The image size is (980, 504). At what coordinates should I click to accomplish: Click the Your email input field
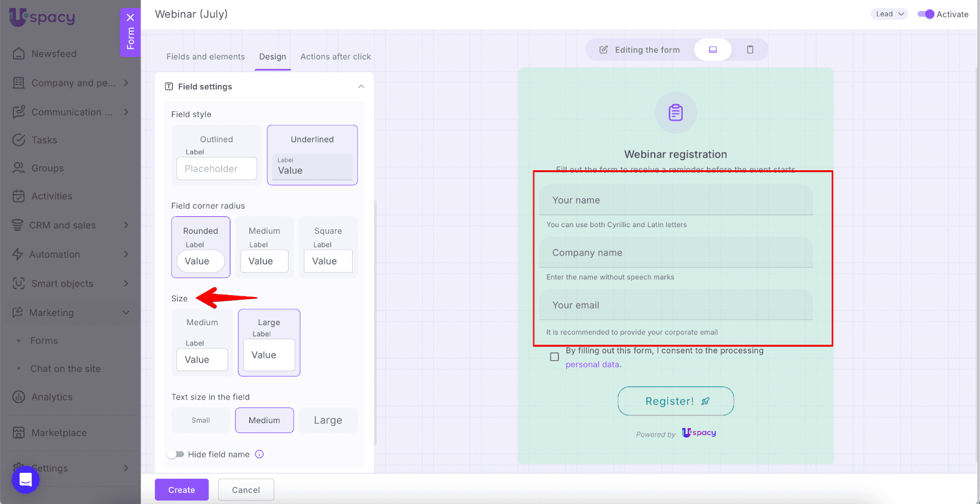(676, 305)
